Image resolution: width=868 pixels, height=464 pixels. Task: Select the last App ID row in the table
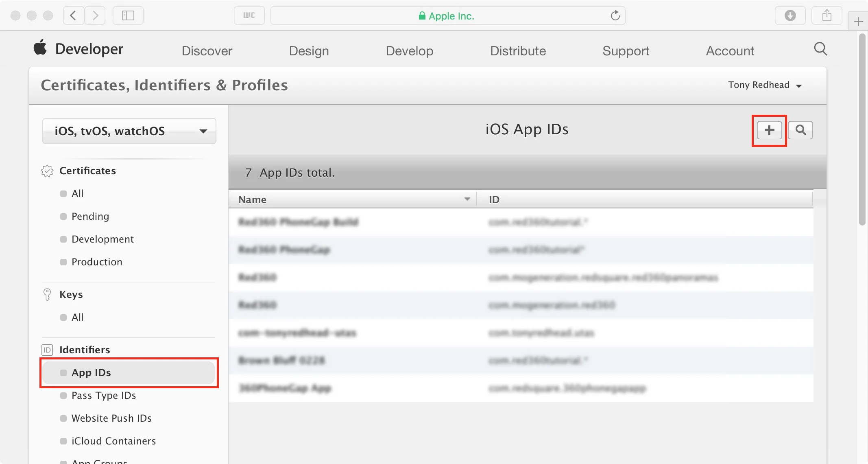pyautogui.click(x=521, y=388)
